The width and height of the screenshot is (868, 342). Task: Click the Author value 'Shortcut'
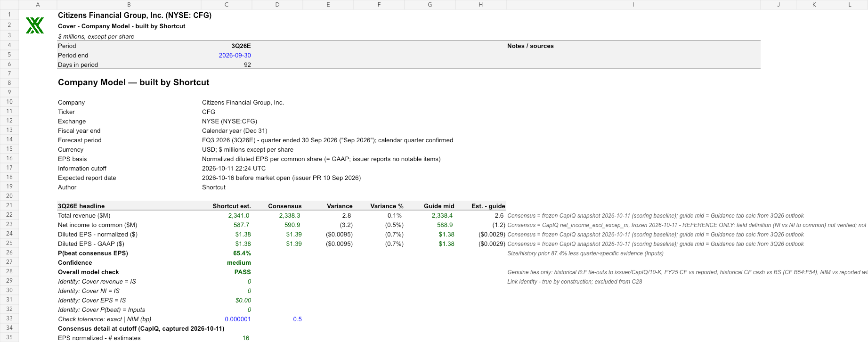pos(214,187)
